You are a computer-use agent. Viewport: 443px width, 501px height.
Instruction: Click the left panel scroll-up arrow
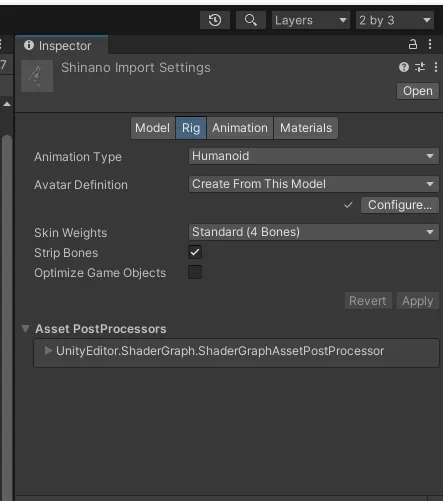7,104
